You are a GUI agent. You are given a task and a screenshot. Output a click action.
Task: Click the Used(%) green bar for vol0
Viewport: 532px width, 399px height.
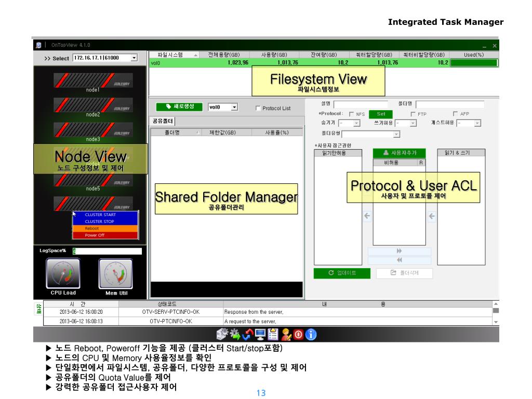(x=474, y=63)
